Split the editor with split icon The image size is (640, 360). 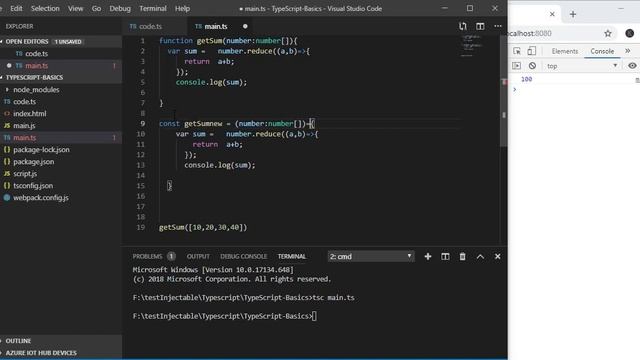[x=480, y=26]
